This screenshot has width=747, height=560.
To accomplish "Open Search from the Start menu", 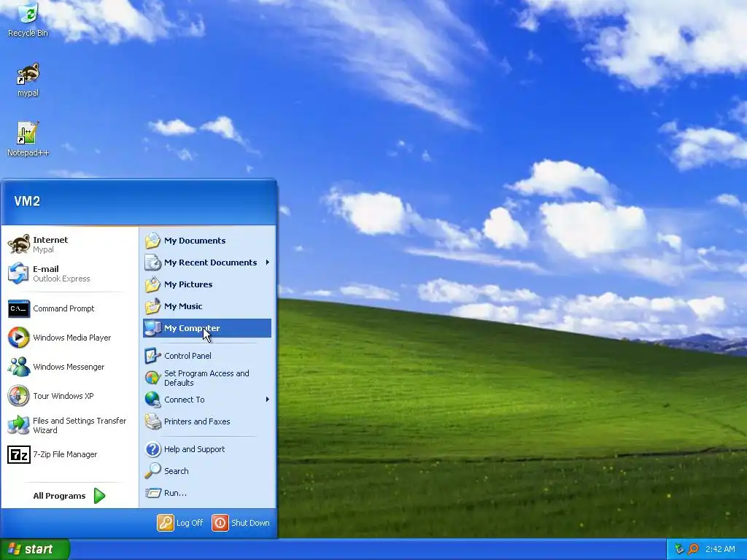I will pos(207,471).
